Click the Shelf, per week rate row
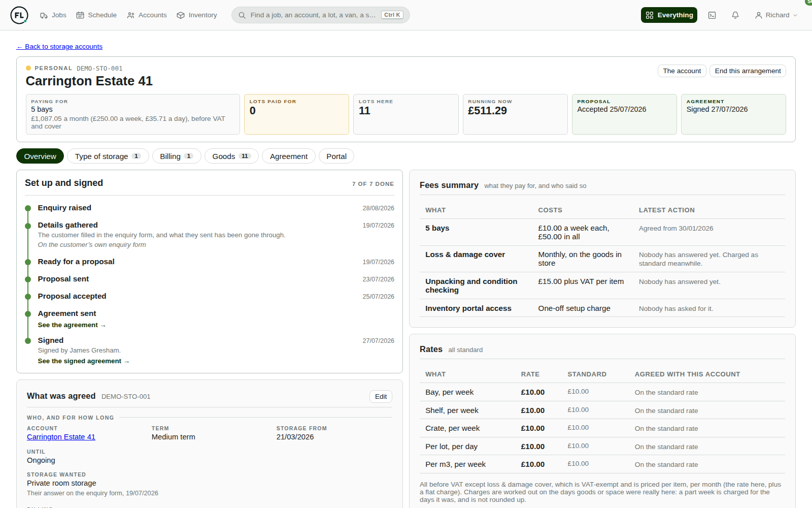 point(602,410)
